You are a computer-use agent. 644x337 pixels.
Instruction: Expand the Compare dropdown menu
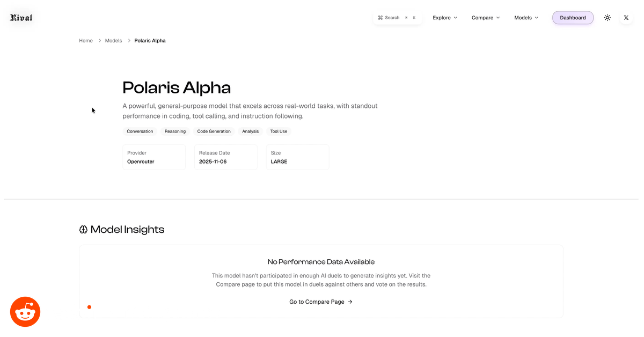(x=486, y=18)
